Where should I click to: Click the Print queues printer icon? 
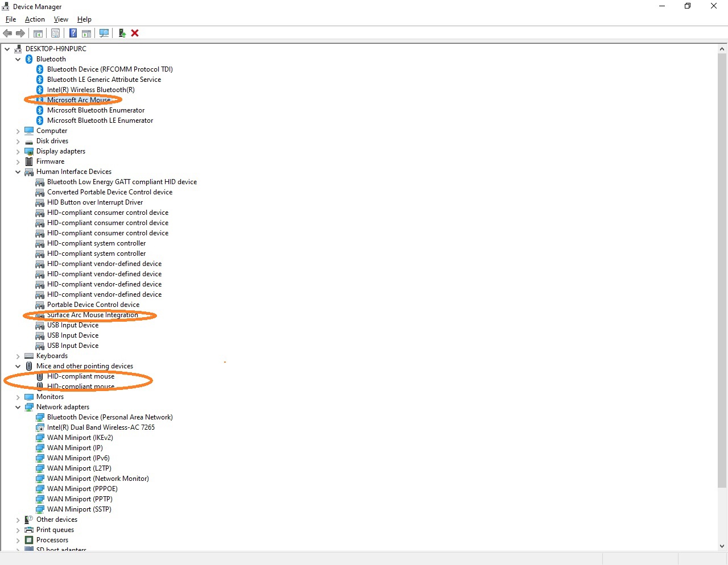[x=29, y=530]
